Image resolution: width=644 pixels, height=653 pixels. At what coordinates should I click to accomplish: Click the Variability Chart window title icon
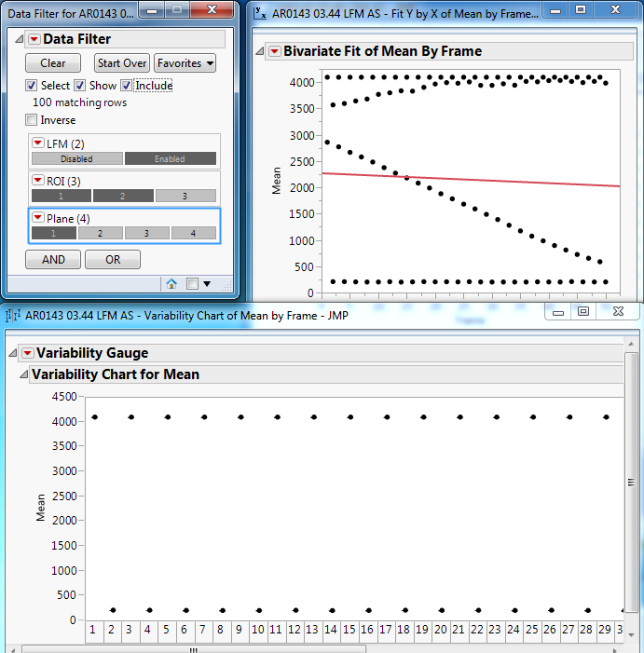pyautogui.click(x=12, y=316)
